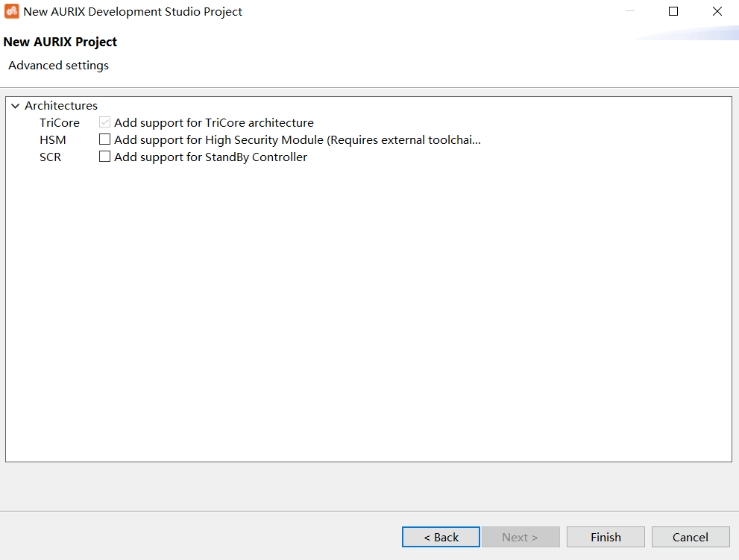This screenshot has width=739, height=560.
Task: Click 'Add support for TriCore architecture' text
Action: click(x=214, y=122)
